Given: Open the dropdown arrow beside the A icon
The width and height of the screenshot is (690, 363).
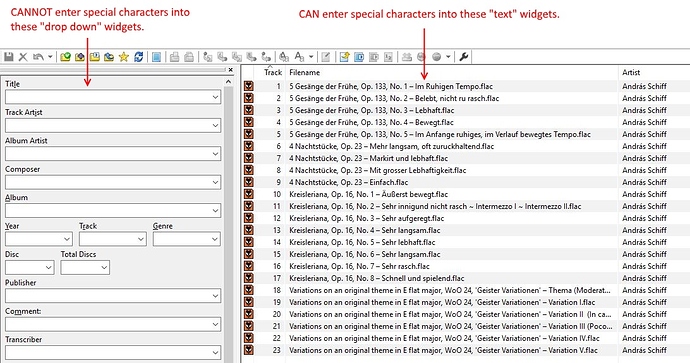Looking at the screenshot, I should (x=311, y=57).
